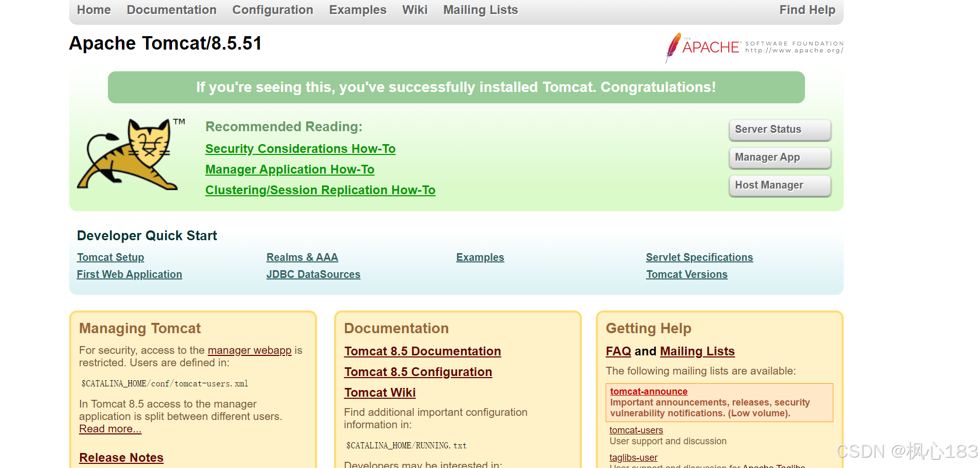Screen dimensions: 980x468
Task: Open Examples in the top navigation bar
Action: point(358,10)
